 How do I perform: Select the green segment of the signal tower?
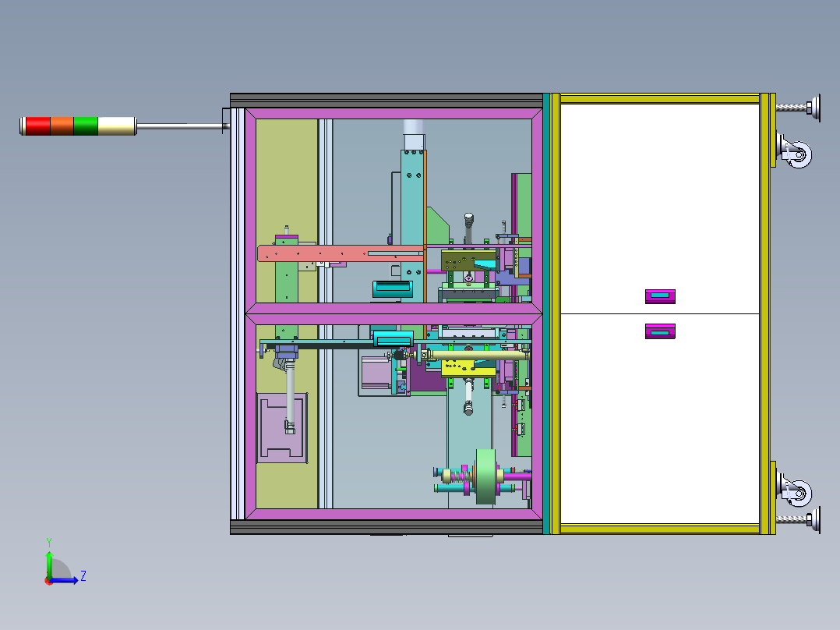[86, 126]
